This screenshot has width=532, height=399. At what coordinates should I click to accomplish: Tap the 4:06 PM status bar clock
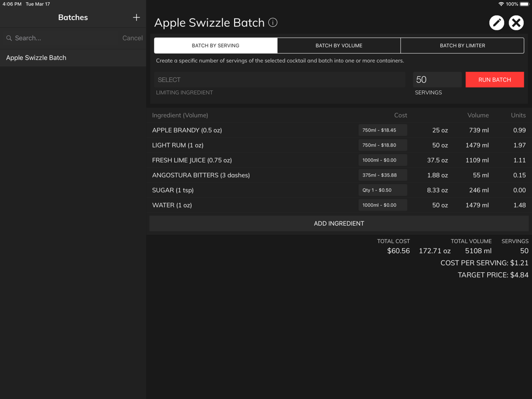tap(12, 4)
